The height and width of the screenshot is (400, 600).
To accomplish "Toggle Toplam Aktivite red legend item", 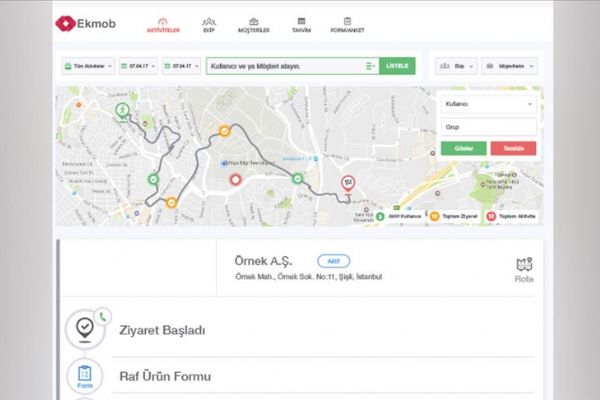I will pos(512,216).
